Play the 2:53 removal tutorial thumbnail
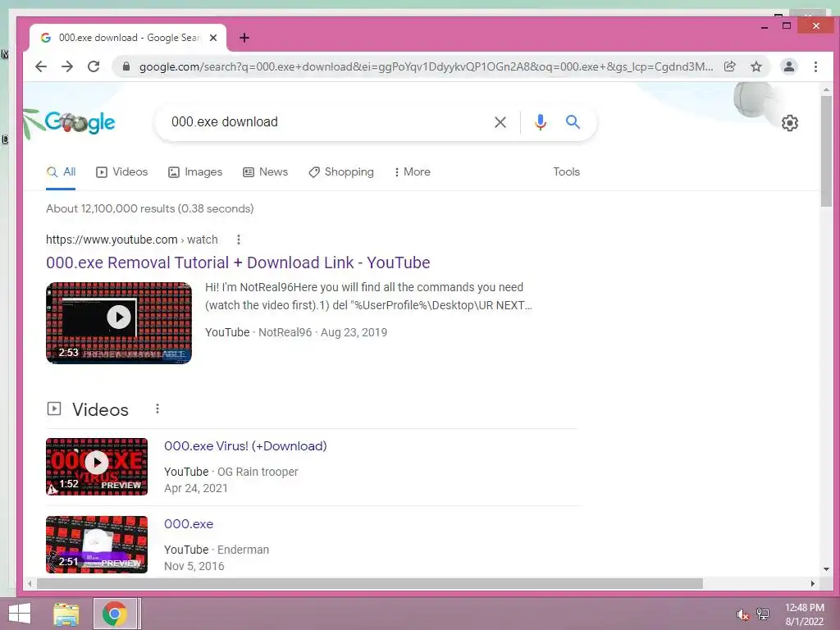Screen dimensions: 840x630 tap(119, 323)
